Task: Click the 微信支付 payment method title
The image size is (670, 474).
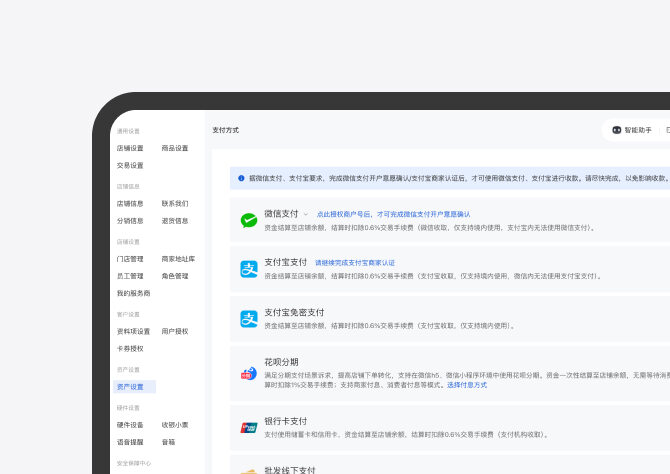Action: point(281,213)
